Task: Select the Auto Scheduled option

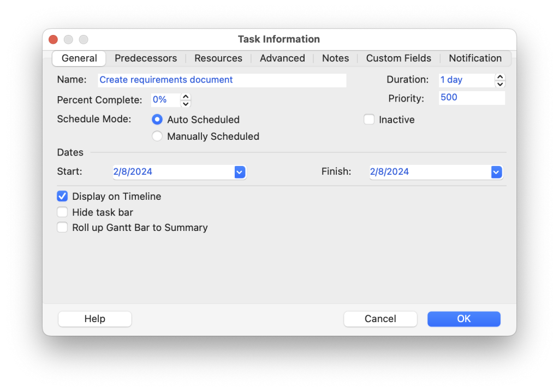Action: click(157, 120)
